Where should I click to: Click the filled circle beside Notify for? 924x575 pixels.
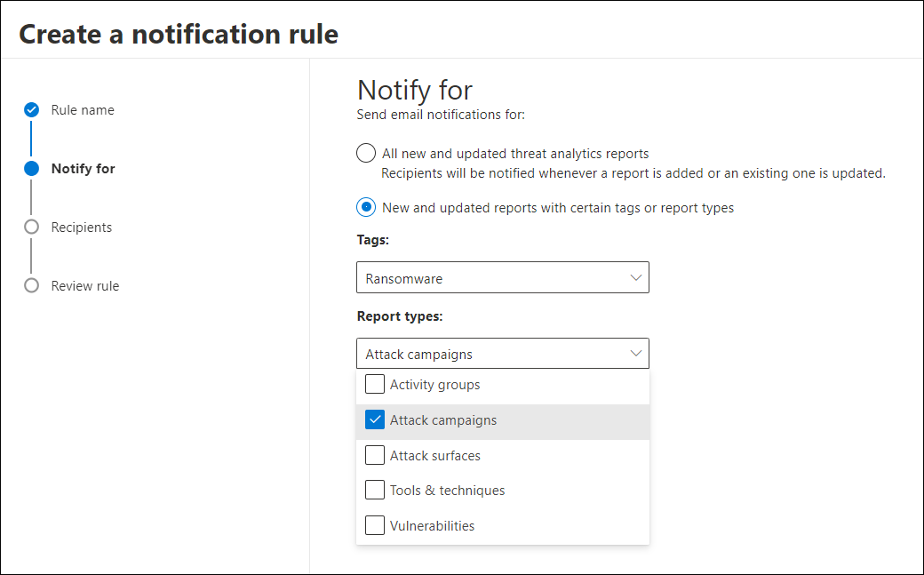[x=31, y=169]
